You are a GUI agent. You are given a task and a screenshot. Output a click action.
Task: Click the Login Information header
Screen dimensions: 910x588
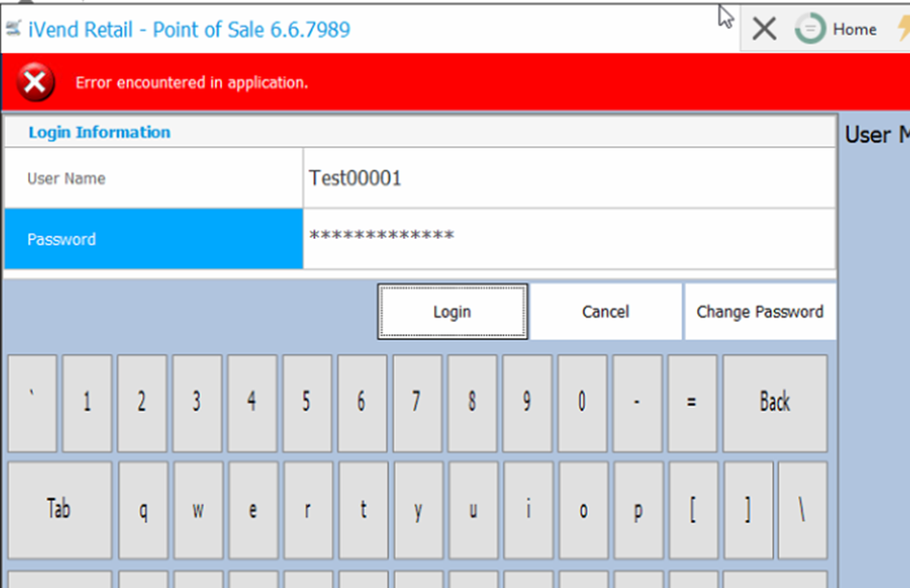(99, 133)
